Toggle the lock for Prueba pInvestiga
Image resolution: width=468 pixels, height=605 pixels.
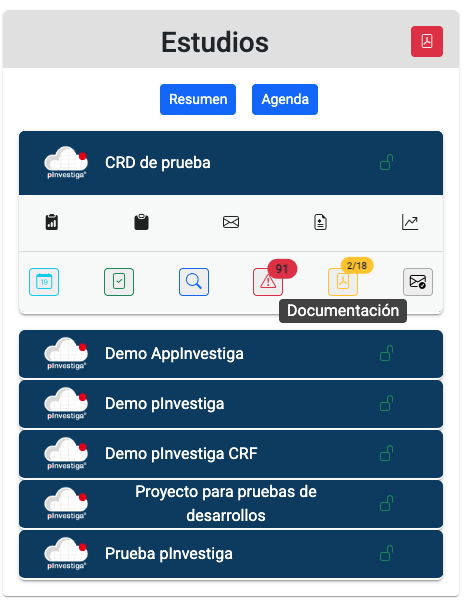tap(386, 553)
